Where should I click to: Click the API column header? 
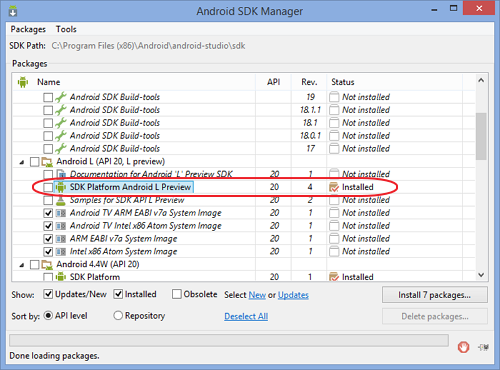pyautogui.click(x=273, y=82)
